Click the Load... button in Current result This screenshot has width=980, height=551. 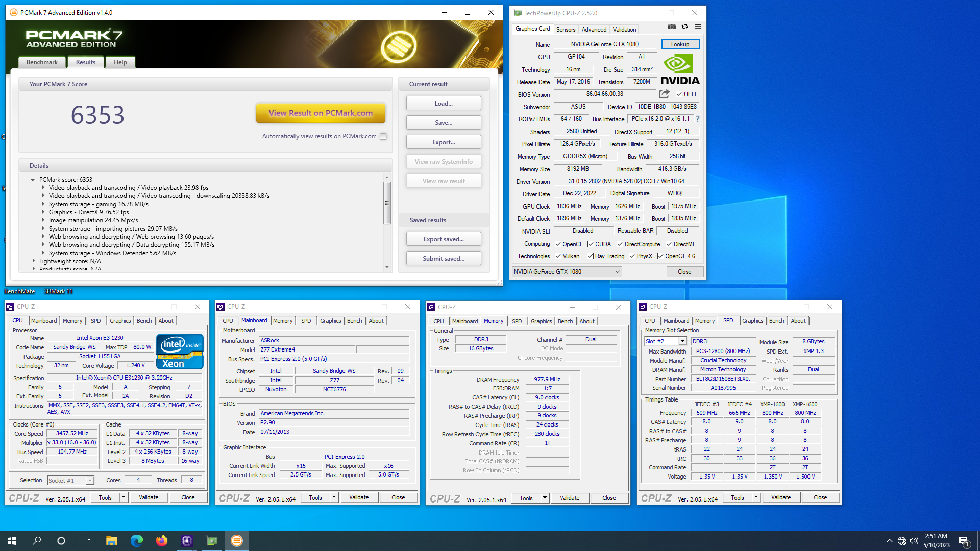tap(444, 103)
